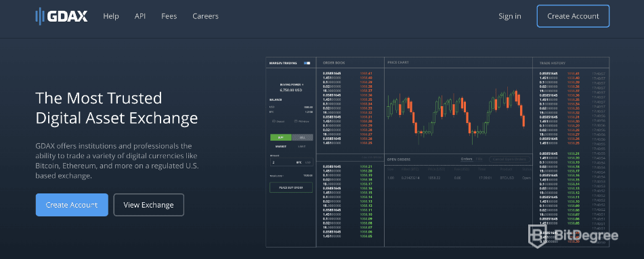Select the 1058.05 bid in Order Book
The height and width of the screenshot is (259, 644).
click(x=366, y=237)
